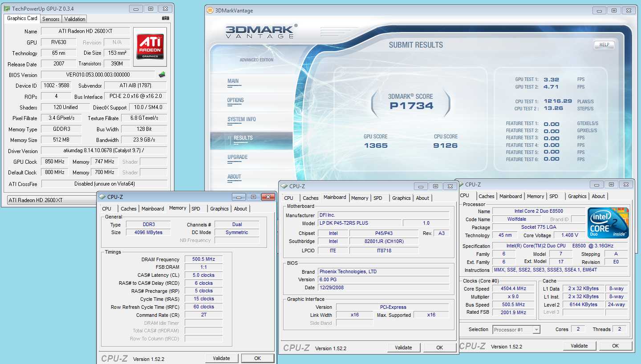Click the BIOS date 12/29/2008 field
Image resolution: width=641 pixels, height=364 pixels.
[x=384, y=287]
